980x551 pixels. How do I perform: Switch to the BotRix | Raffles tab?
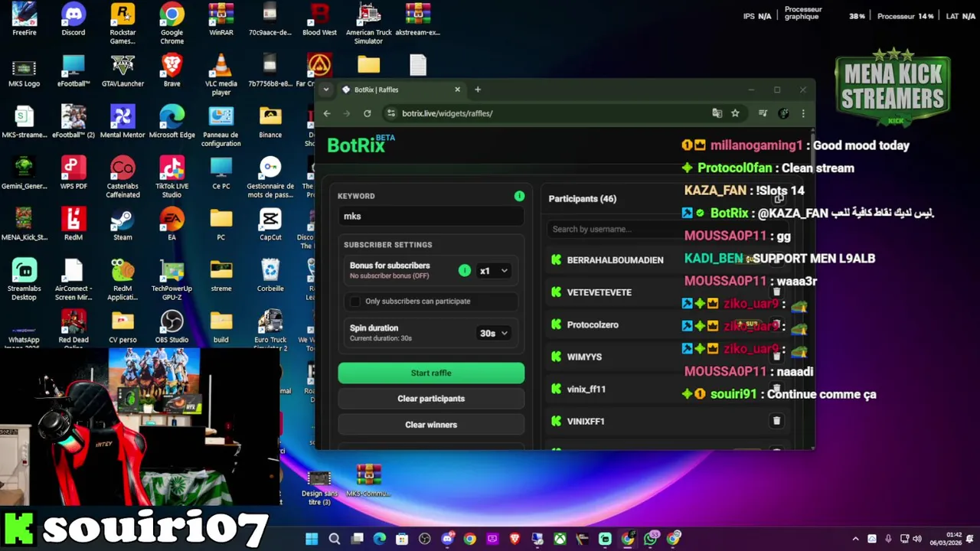402,90
